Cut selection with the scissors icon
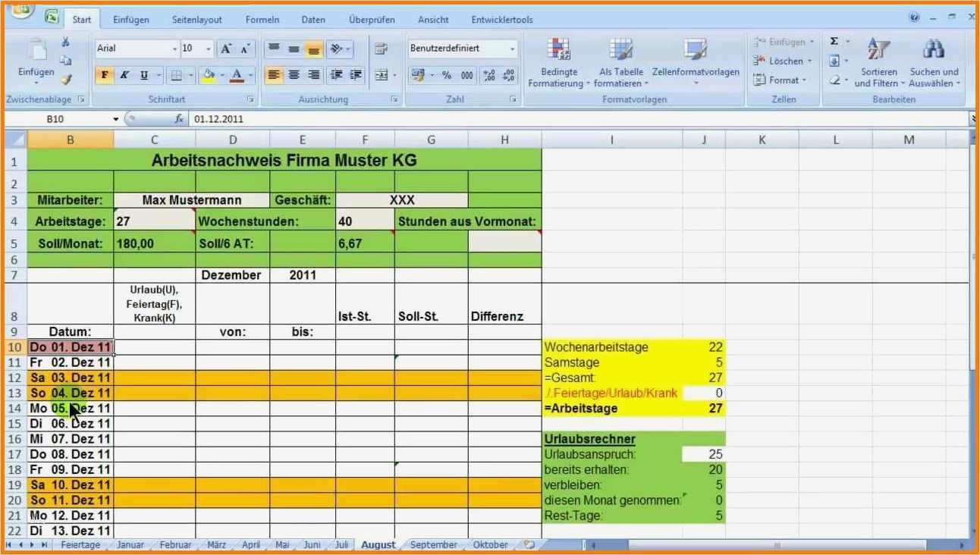This screenshot has width=980, height=555. [66, 42]
